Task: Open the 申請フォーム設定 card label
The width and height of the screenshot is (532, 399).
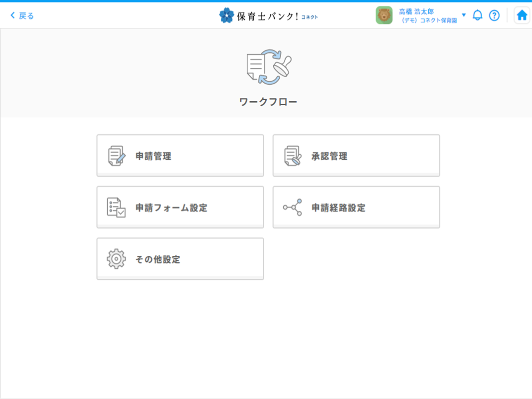Action: point(172,208)
